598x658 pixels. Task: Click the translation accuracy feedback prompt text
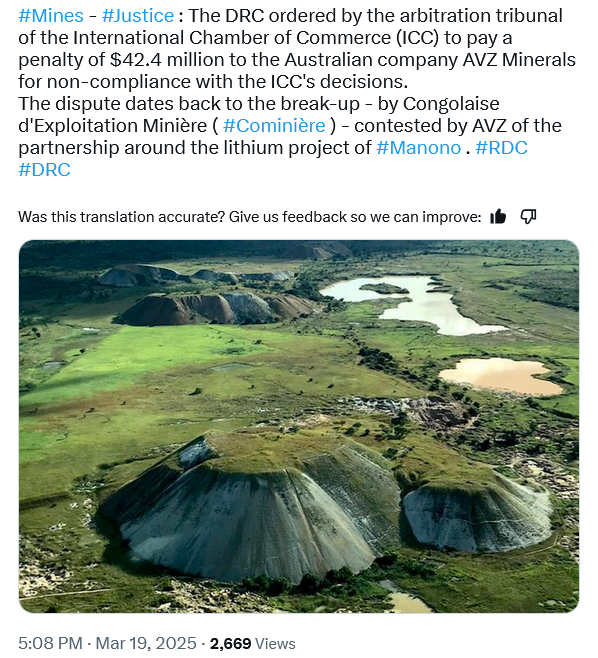coord(250,217)
